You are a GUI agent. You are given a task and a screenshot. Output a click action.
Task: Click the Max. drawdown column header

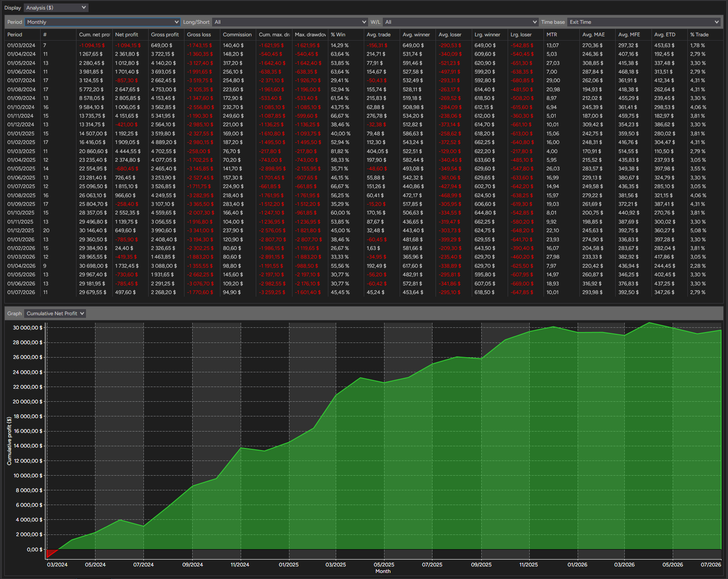point(310,35)
